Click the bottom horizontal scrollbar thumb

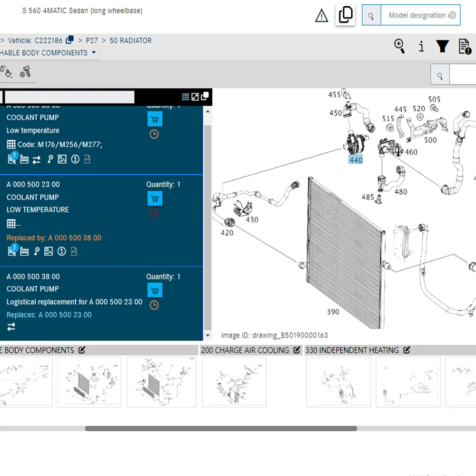[221, 428]
